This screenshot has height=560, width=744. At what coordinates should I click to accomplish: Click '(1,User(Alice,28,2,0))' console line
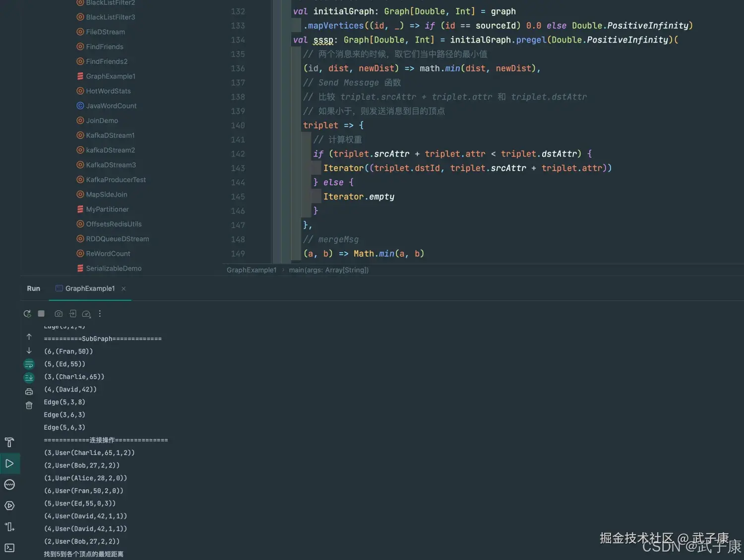[x=85, y=478]
